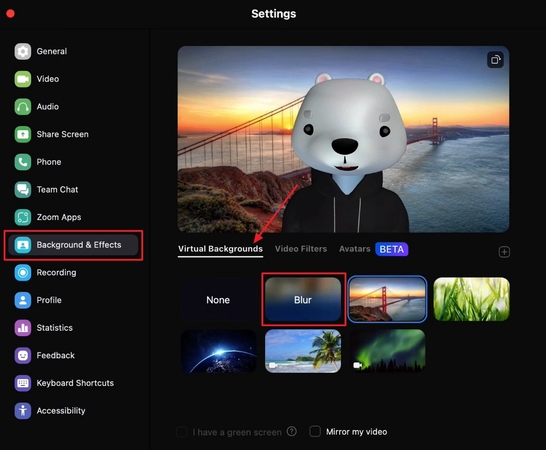Click the Feedback sidebar label
Image resolution: width=546 pixels, height=450 pixels.
click(x=56, y=355)
